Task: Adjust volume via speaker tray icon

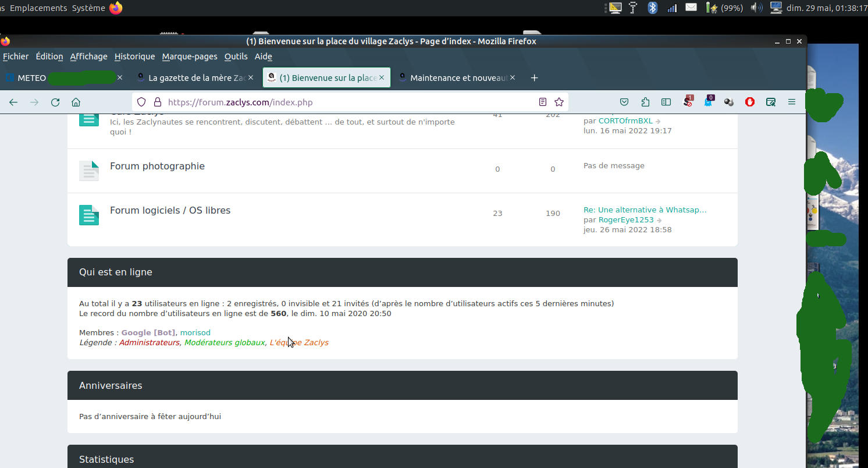Action: (x=756, y=8)
